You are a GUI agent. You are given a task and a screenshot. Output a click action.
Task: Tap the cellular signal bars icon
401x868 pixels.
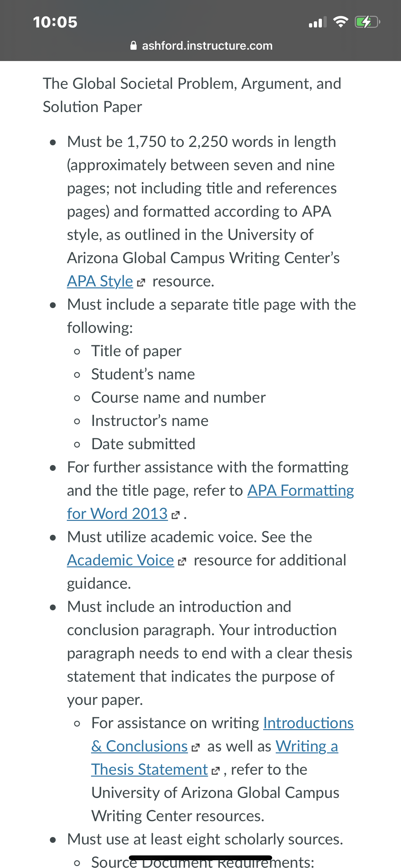(x=318, y=22)
